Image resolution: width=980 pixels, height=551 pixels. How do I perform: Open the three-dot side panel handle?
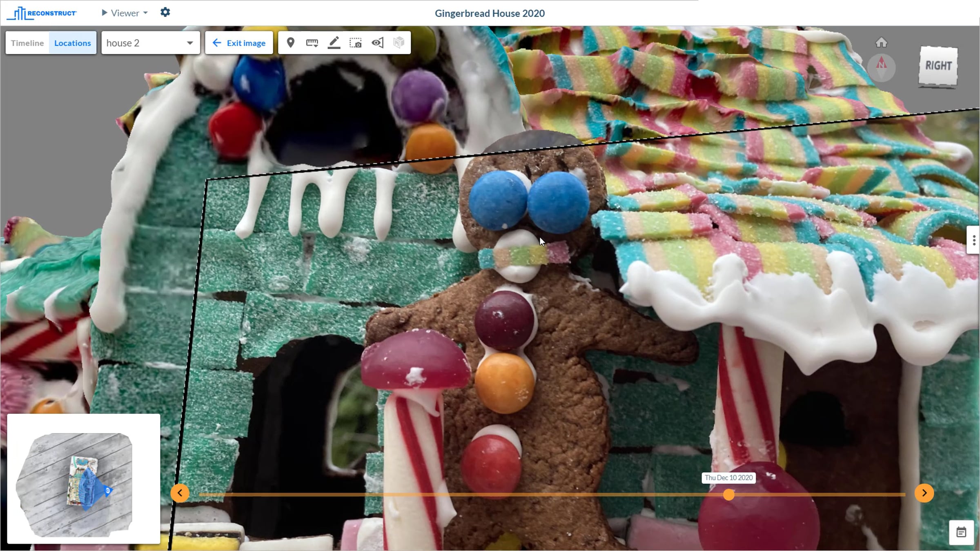tap(973, 240)
